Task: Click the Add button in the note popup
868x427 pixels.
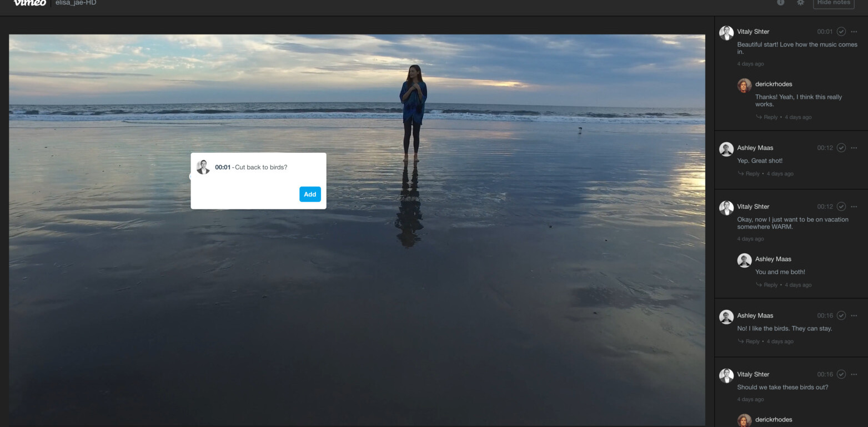Action: [310, 194]
